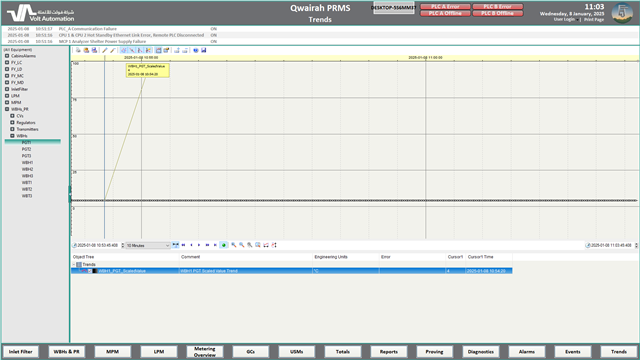This screenshot has width=640, height=360.
Task: Open the Proving page
Action: tap(434, 351)
